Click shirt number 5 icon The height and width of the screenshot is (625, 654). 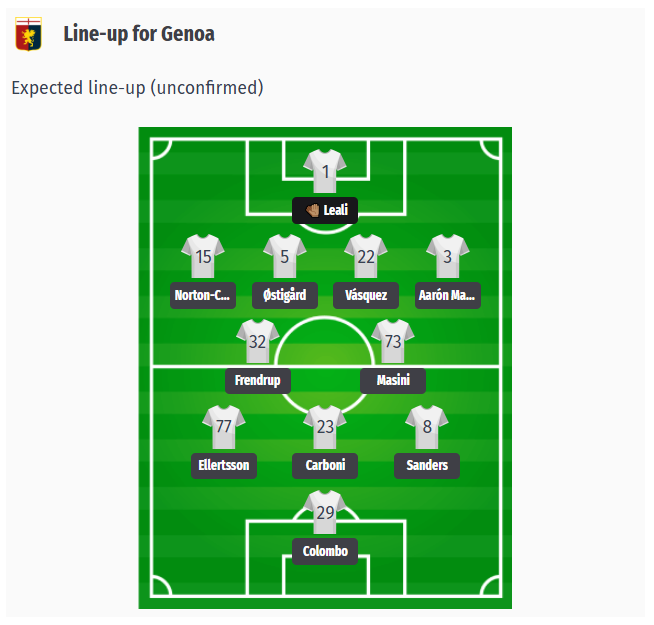click(284, 256)
